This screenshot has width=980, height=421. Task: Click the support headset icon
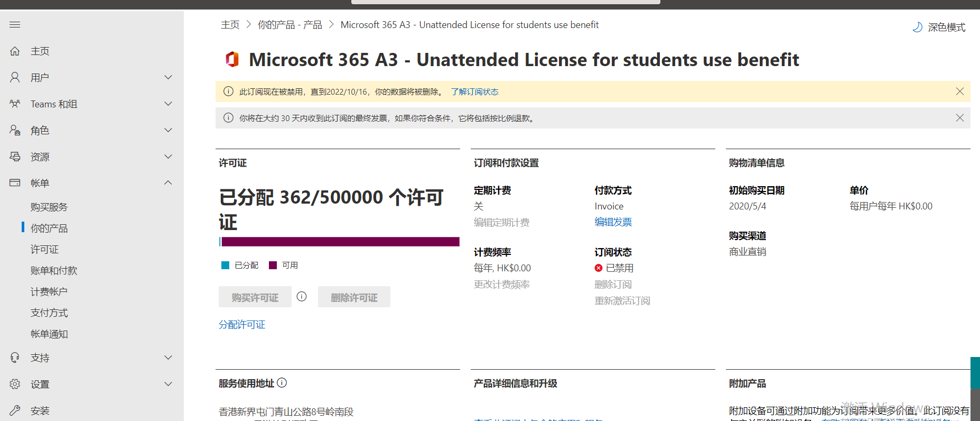15,358
